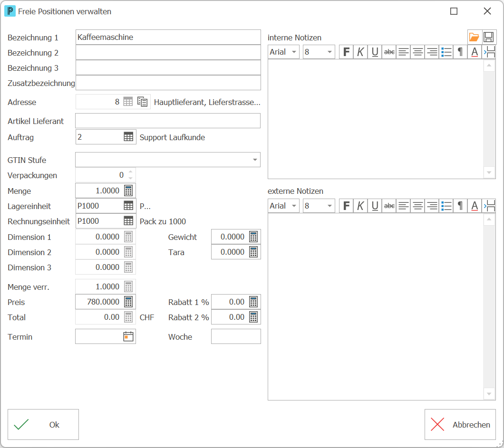Toggle bullet list in externe Notizen toolbar
504x448 pixels.
[x=446, y=206]
